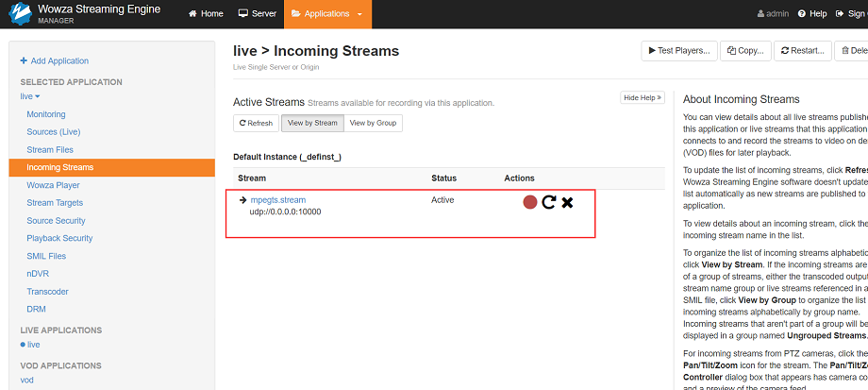The height and width of the screenshot is (390, 868).
Task: Click the arrow icon beside mpegts.stream
Action: 242,200
